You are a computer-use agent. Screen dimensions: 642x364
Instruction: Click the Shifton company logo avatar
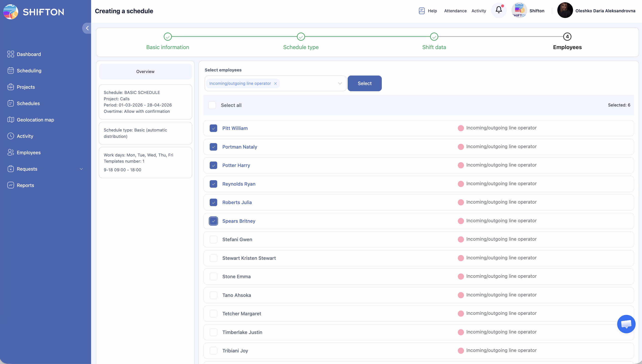[519, 10]
